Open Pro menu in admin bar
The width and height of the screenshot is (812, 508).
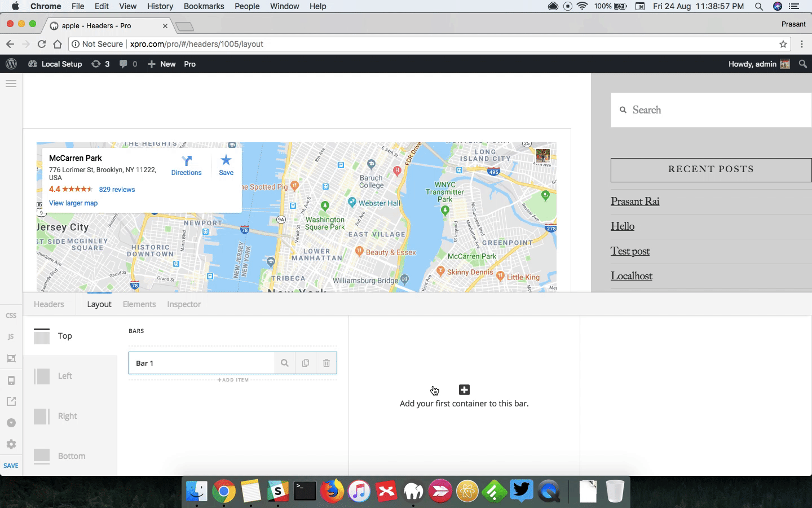click(x=190, y=64)
